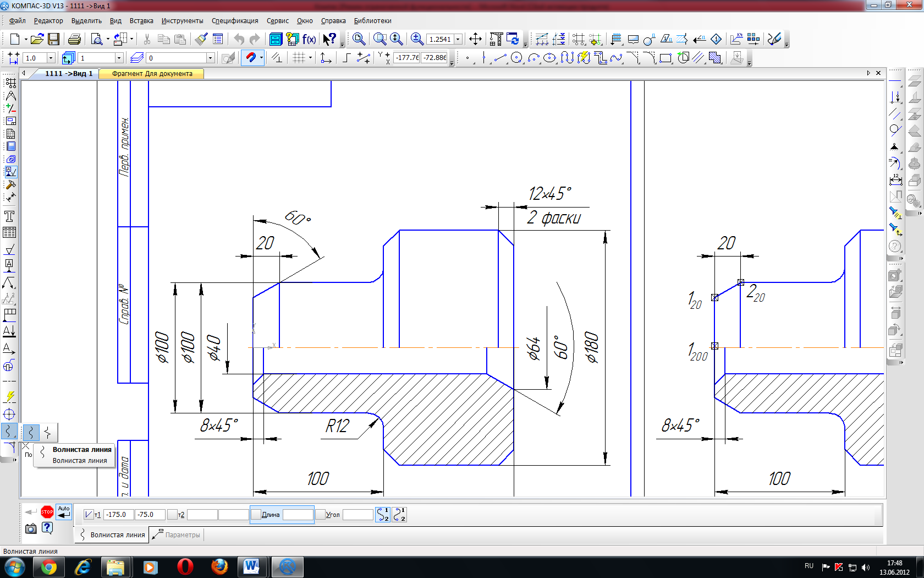
Task: Select the Hatch fill tool
Action: click(715, 58)
